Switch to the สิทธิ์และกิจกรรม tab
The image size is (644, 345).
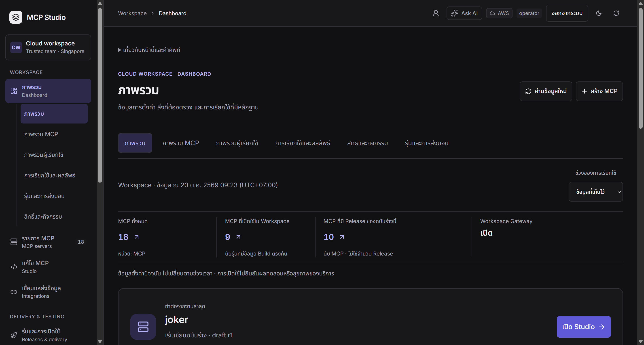click(367, 143)
